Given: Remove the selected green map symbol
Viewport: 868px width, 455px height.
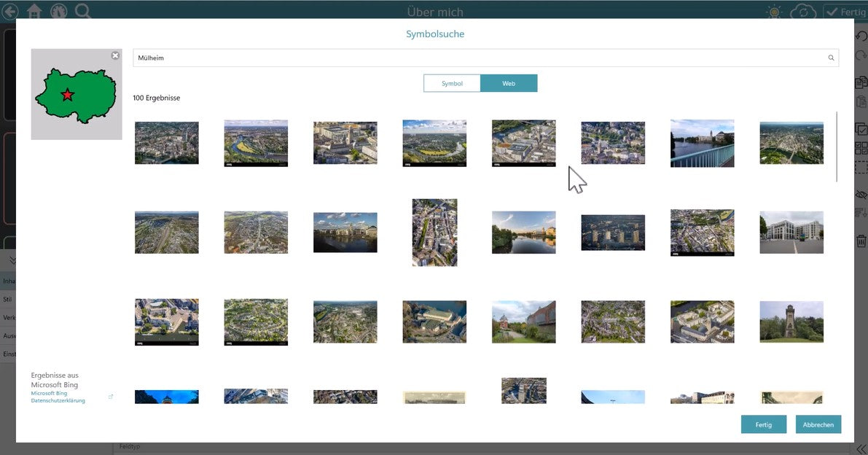Looking at the screenshot, I should coord(115,55).
